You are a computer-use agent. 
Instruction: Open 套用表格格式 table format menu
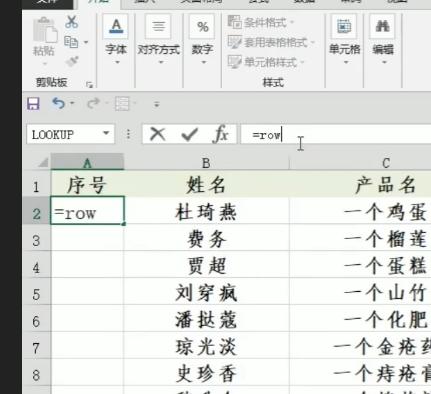click(271, 42)
